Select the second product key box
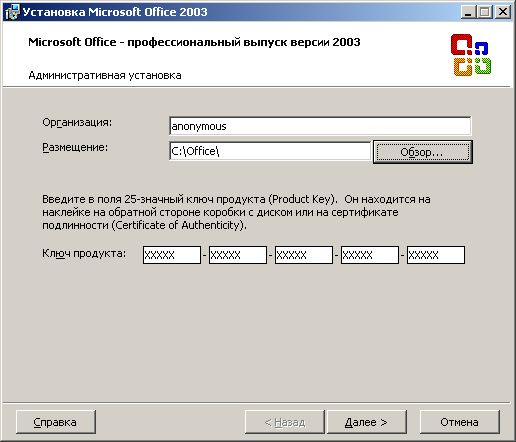 238,255
